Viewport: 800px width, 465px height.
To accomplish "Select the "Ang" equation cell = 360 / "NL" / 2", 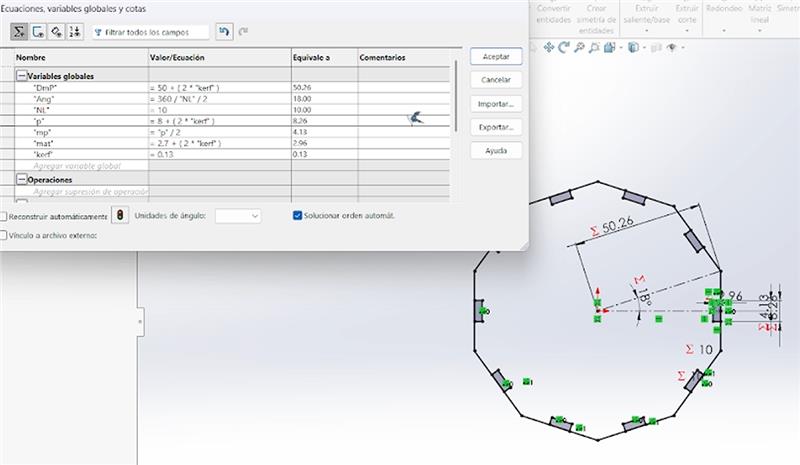I will click(x=219, y=99).
